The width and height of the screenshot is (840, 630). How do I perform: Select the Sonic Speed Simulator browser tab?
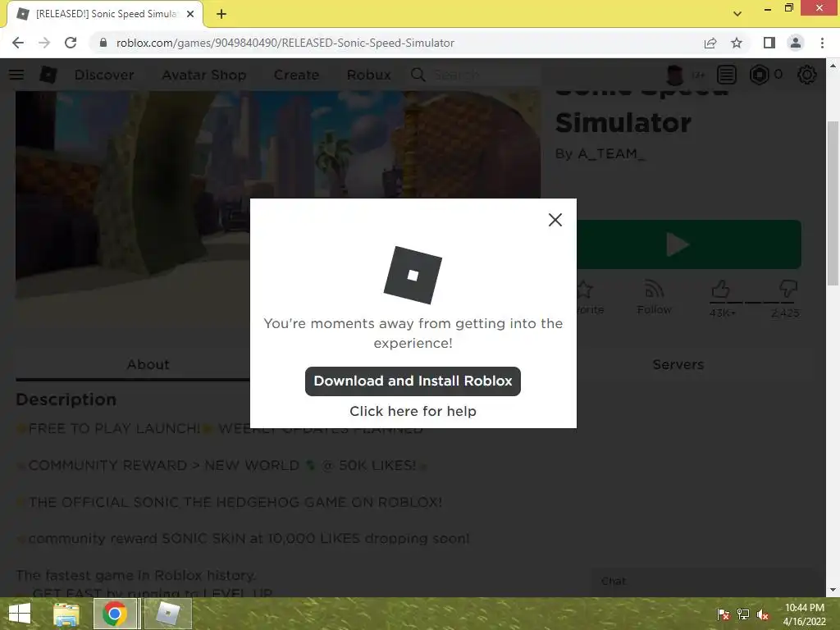pos(105,14)
